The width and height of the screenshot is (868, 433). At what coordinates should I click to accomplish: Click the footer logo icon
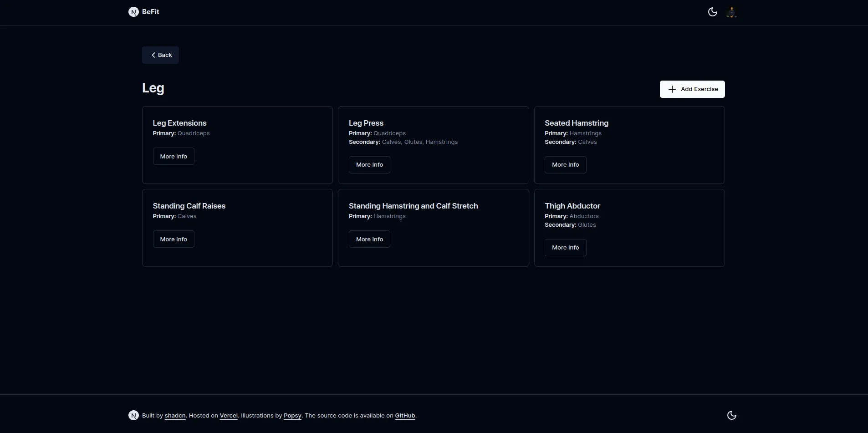pyautogui.click(x=133, y=415)
